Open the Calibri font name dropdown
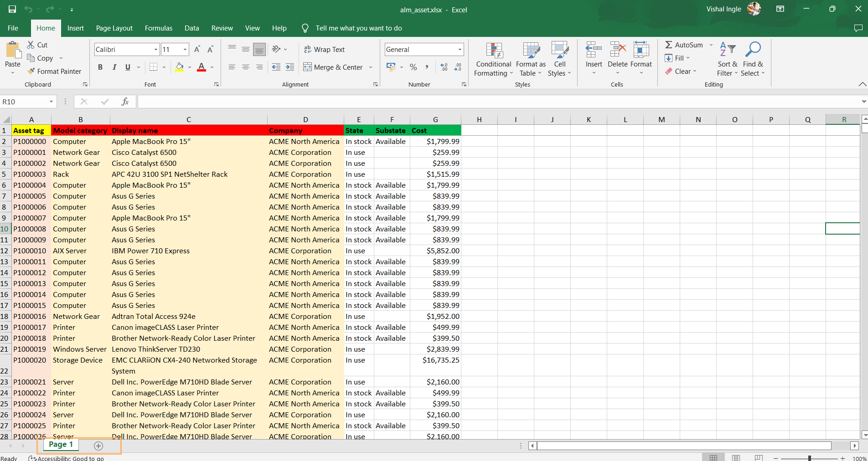This screenshot has height=461, width=868. pyautogui.click(x=156, y=49)
